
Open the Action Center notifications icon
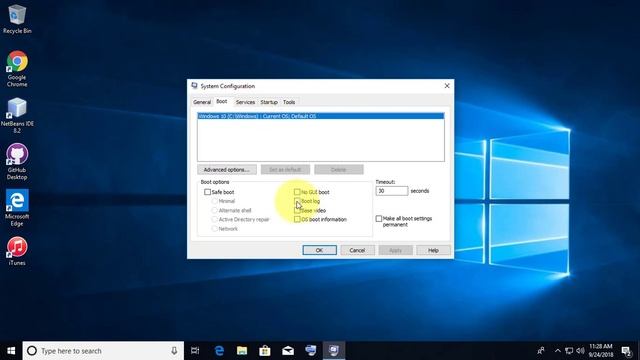click(627, 351)
